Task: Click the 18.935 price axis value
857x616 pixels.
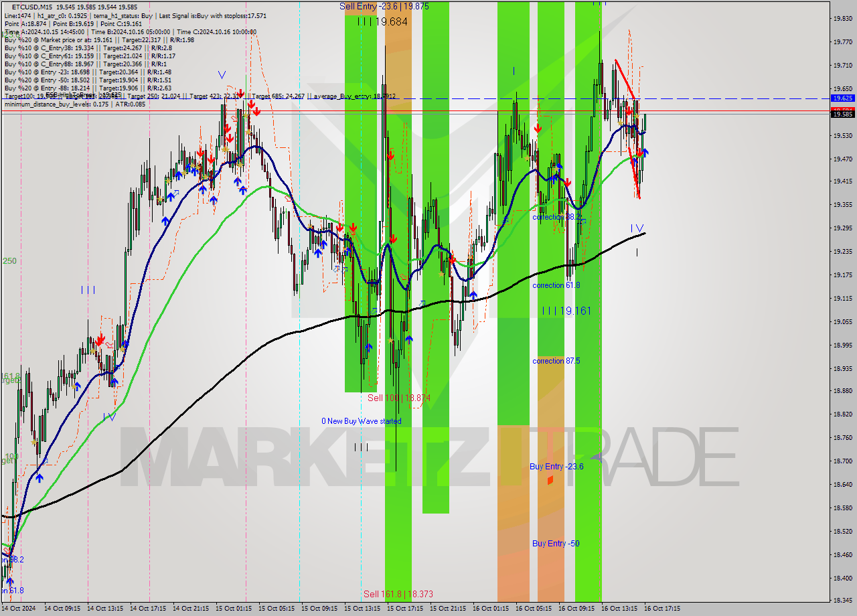Action: click(842, 368)
